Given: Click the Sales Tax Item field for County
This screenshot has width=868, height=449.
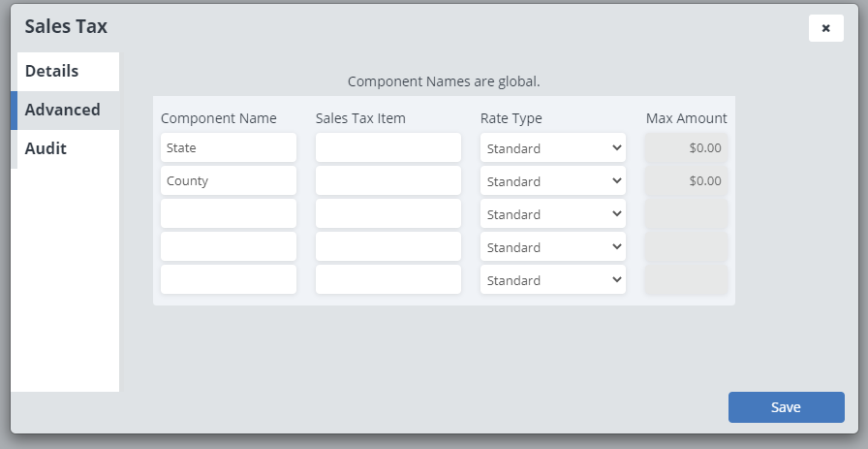Looking at the screenshot, I should tap(388, 181).
